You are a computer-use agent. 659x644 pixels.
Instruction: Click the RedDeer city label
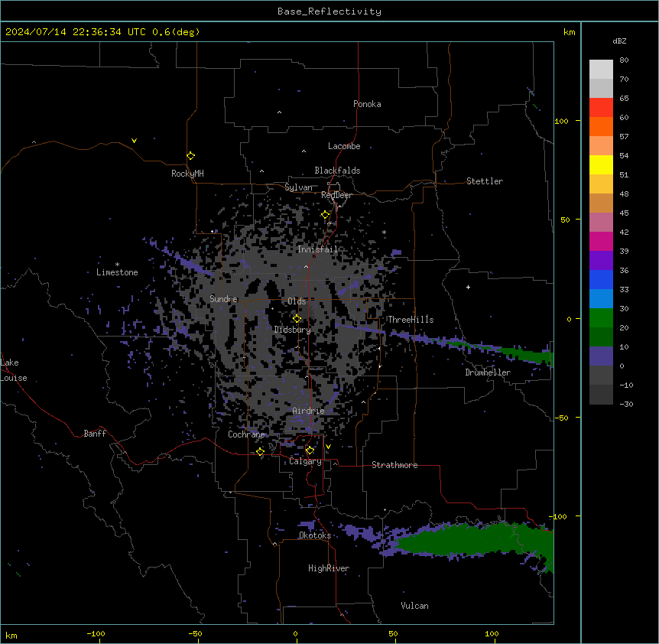tap(336, 195)
